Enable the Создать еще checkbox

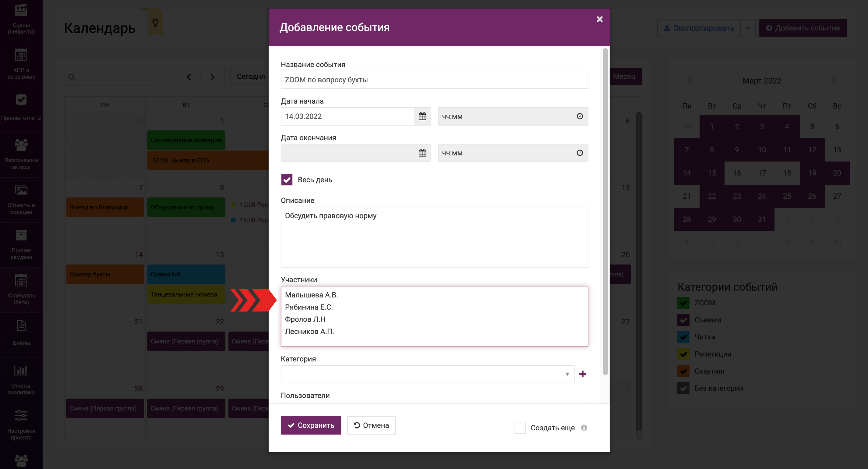click(520, 428)
